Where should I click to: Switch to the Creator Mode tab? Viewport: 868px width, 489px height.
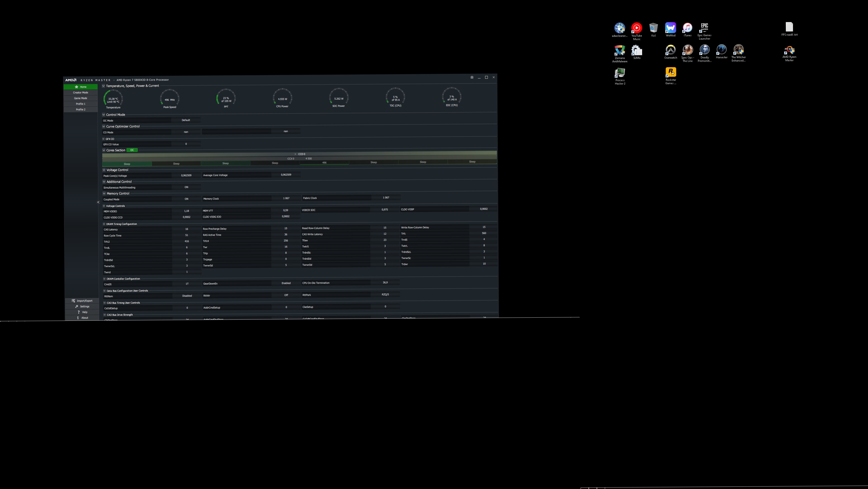click(81, 93)
